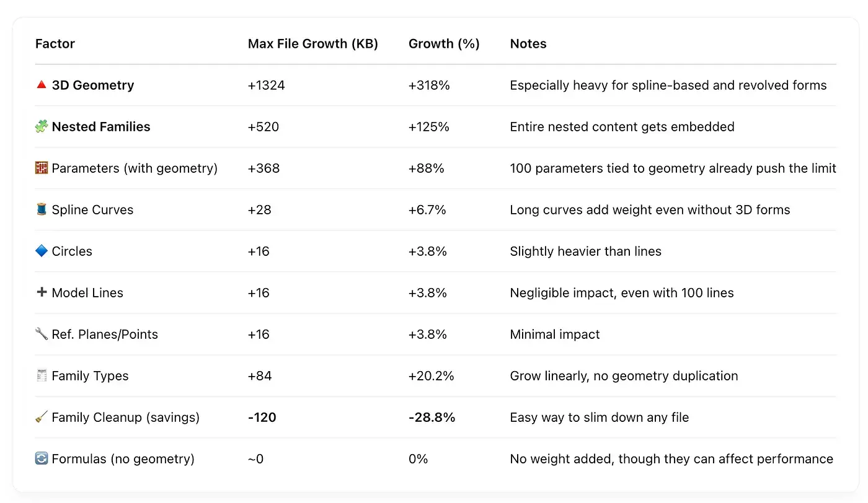Image resolution: width=868 pixels, height=503 pixels.
Task: Click the Notes column header
Action: [528, 44]
